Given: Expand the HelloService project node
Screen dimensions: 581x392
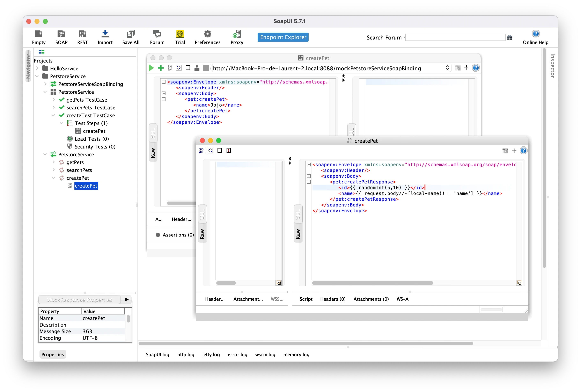Looking at the screenshot, I should click(x=37, y=68).
